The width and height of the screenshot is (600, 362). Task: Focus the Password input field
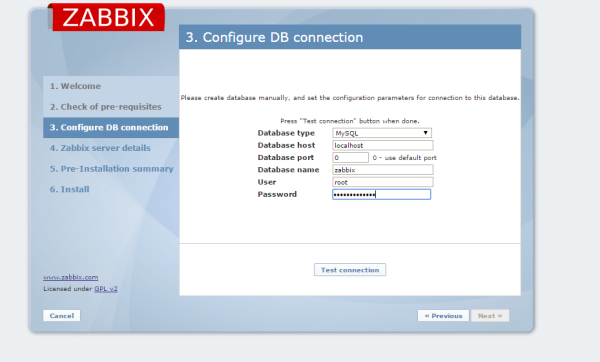tap(382, 194)
